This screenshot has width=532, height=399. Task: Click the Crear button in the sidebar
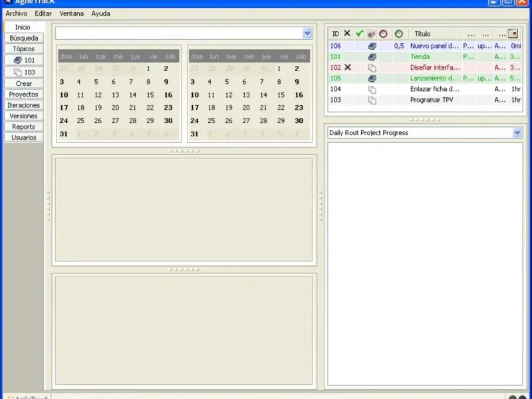pos(24,84)
